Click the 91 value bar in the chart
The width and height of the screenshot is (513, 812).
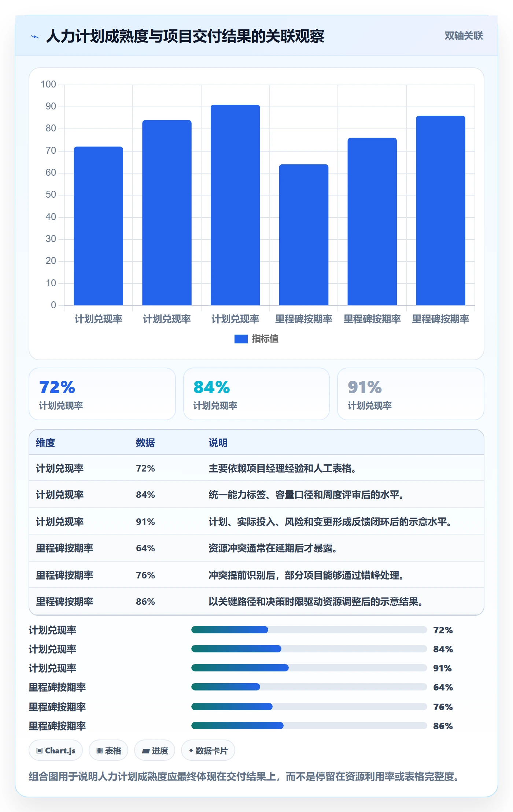(x=235, y=205)
